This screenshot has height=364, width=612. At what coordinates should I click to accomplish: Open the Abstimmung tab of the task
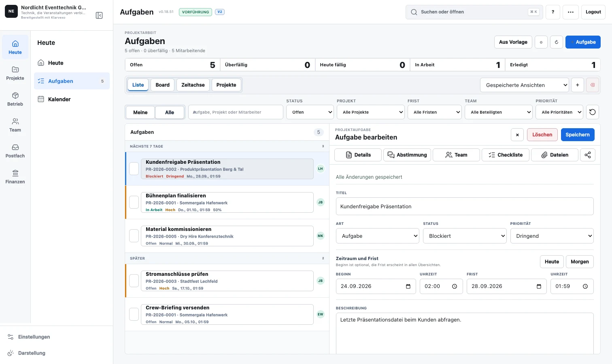coord(407,155)
